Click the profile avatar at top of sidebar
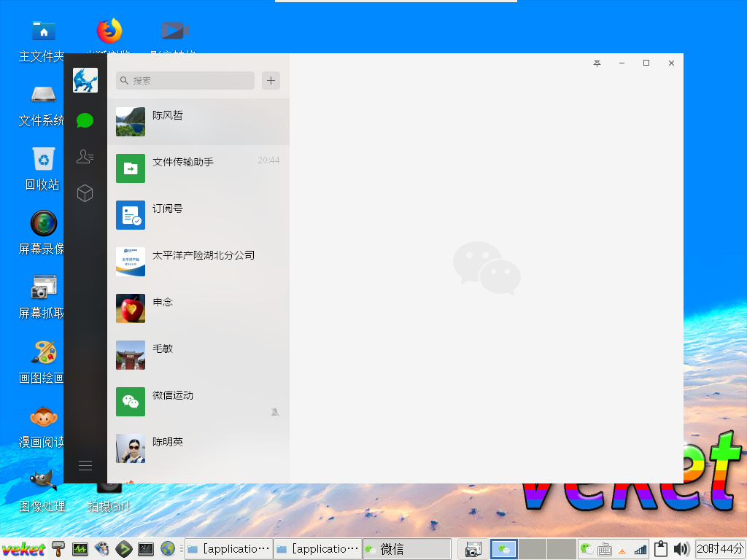The height and width of the screenshot is (560, 747). [x=85, y=80]
